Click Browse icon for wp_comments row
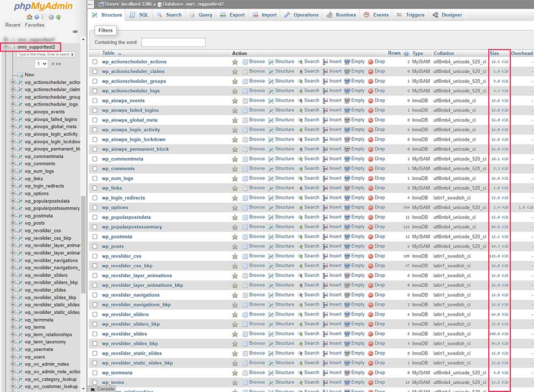This screenshot has height=392, width=534. [x=245, y=169]
